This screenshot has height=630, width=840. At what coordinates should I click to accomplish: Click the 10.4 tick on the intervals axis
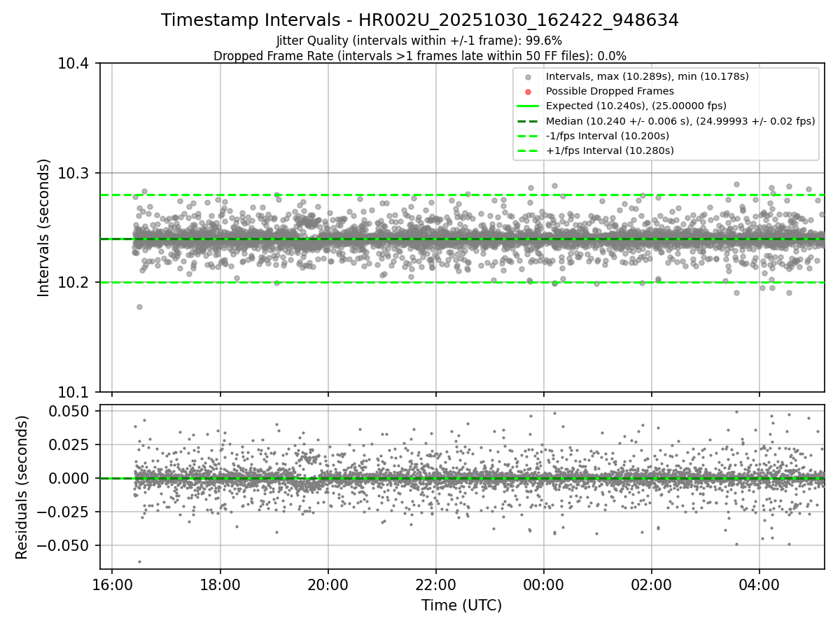[75, 64]
